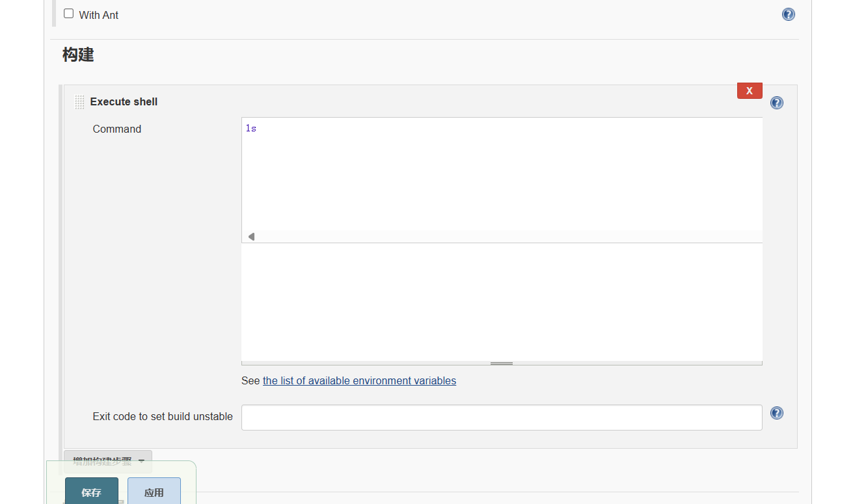Viewport: 853px width, 504px height.
Task: Click the Execute shell step title
Action: point(124,101)
